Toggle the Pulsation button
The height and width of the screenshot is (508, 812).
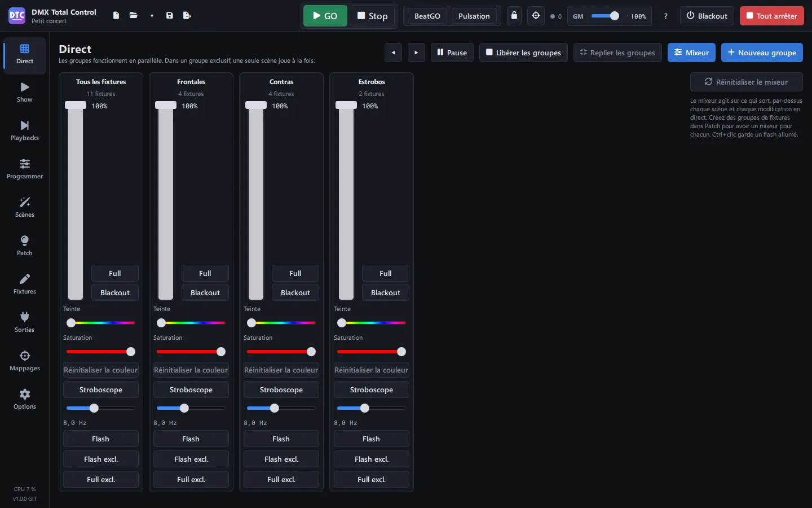point(474,16)
